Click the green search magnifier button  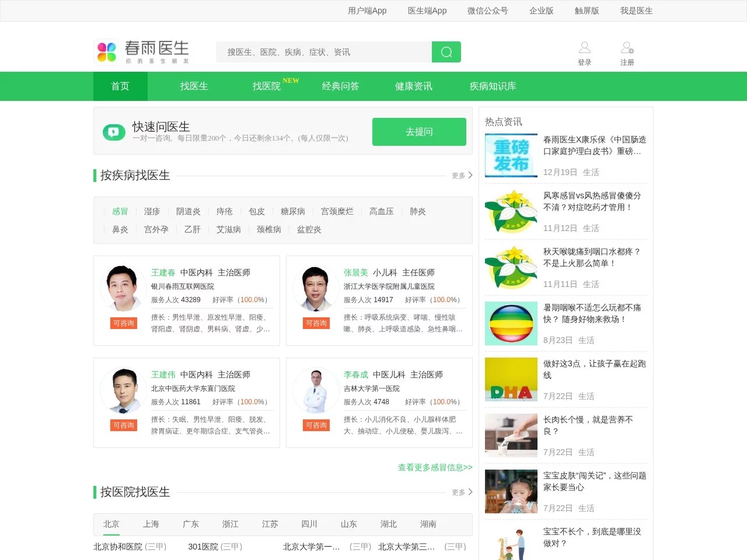(x=446, y=52)
